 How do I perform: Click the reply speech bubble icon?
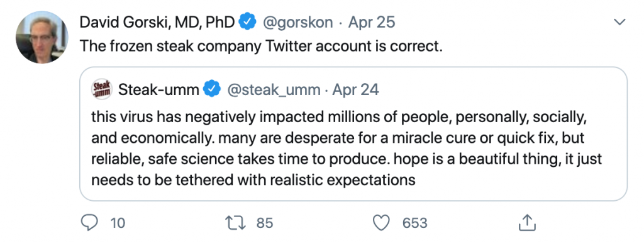pyautogui.click(x=89, y=223)
